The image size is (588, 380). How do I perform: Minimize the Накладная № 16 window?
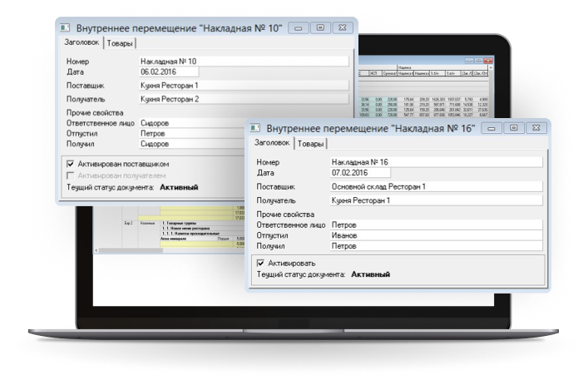tap(492, 128)
